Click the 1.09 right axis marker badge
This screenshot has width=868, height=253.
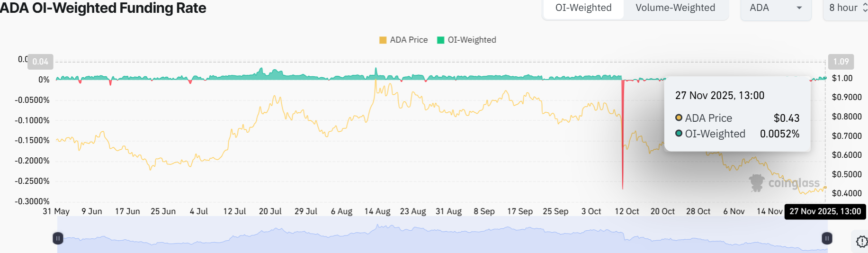coord(841,62)
